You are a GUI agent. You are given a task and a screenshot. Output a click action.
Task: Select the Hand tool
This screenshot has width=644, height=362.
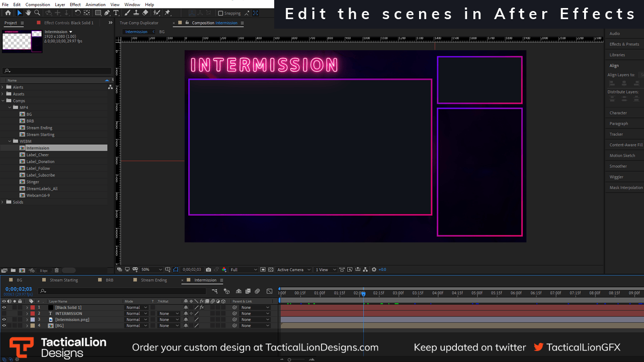click(x=28, y=13)
